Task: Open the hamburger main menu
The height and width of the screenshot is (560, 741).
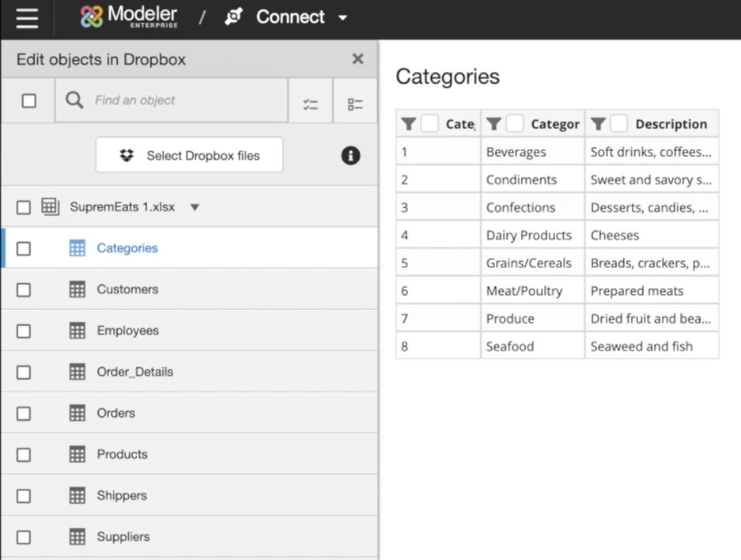Action: (x=27, y=17)
